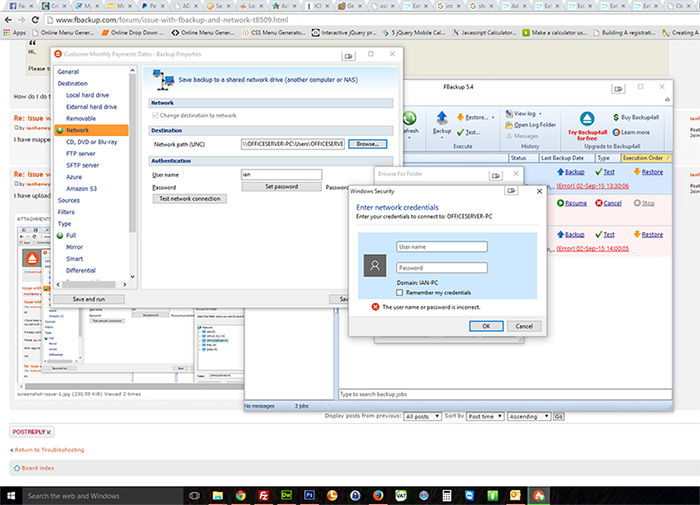Screen dimensions: 700x505
Task: Select Removable destination
Action: [81, 118]
